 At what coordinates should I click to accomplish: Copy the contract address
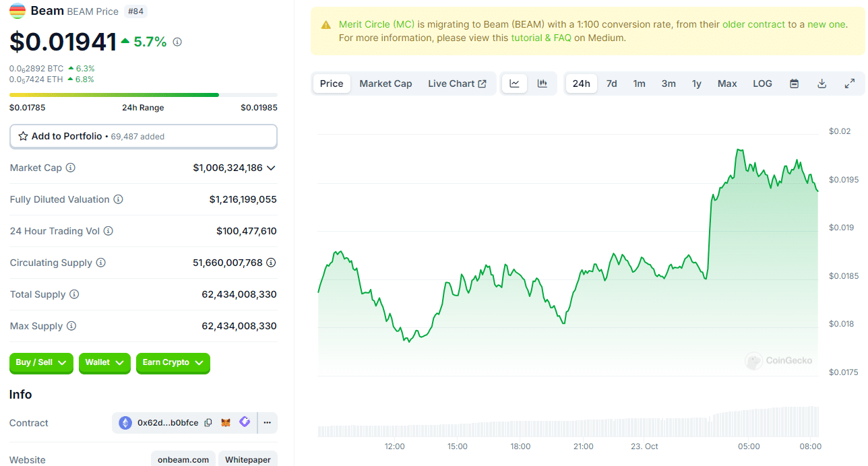click(208, 423)
